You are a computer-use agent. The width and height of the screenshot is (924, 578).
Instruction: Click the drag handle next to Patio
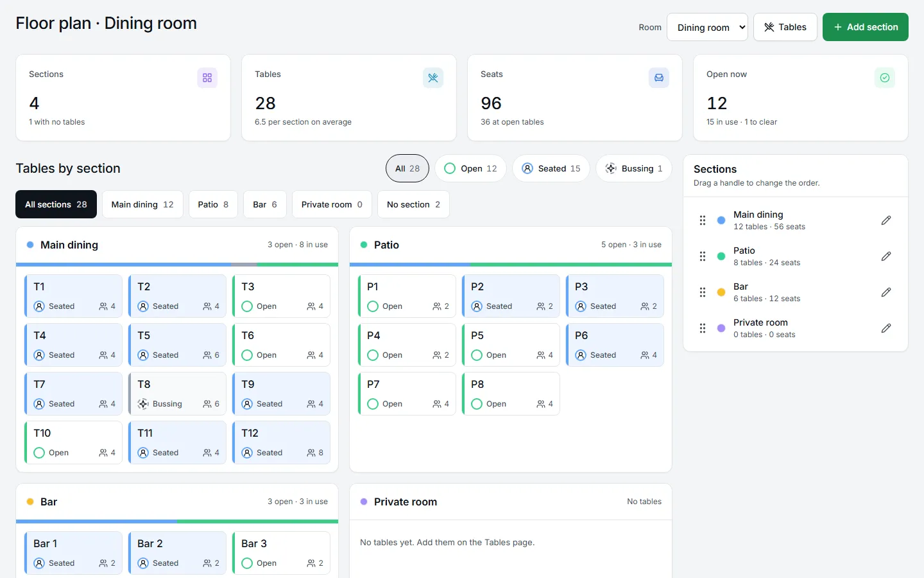click(703, 256)
